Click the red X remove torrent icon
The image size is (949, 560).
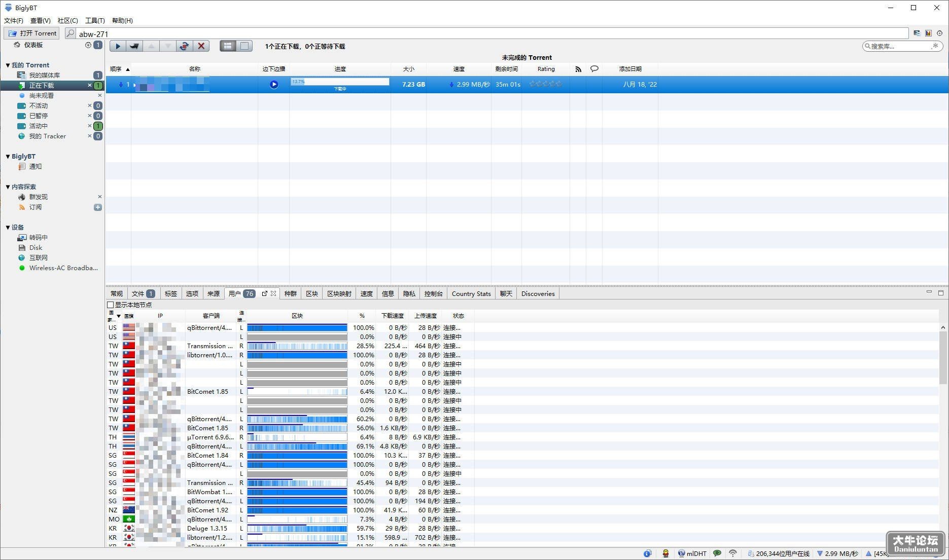click(201, 46)
